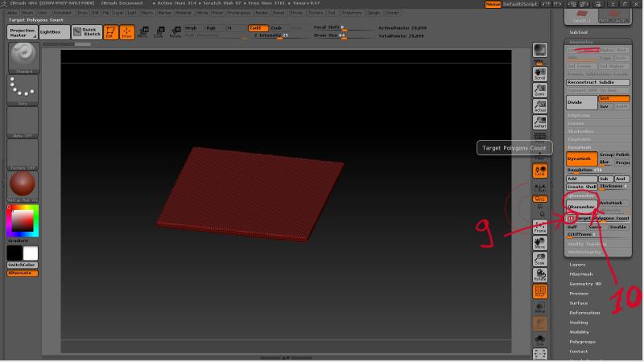Expand the Visibility subpalette
This screenshot has height=362, width=644.
tap(580, 332)
